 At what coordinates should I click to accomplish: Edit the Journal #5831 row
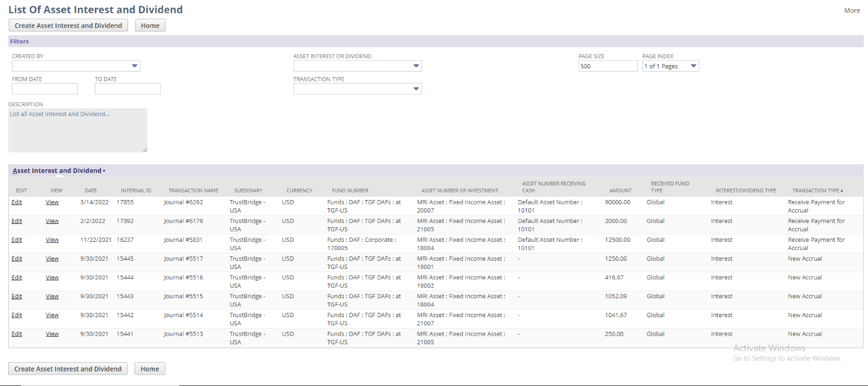pyautogui.click(x=17, y=240)
